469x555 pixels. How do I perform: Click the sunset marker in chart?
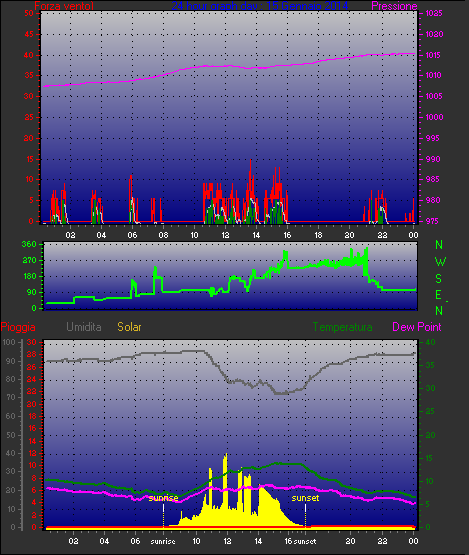click(305, 498)
